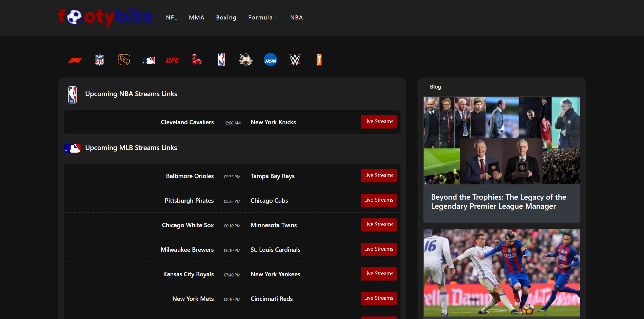Open the Boxing menu item
Screen dimensions: 644x319
click(226, 17)
